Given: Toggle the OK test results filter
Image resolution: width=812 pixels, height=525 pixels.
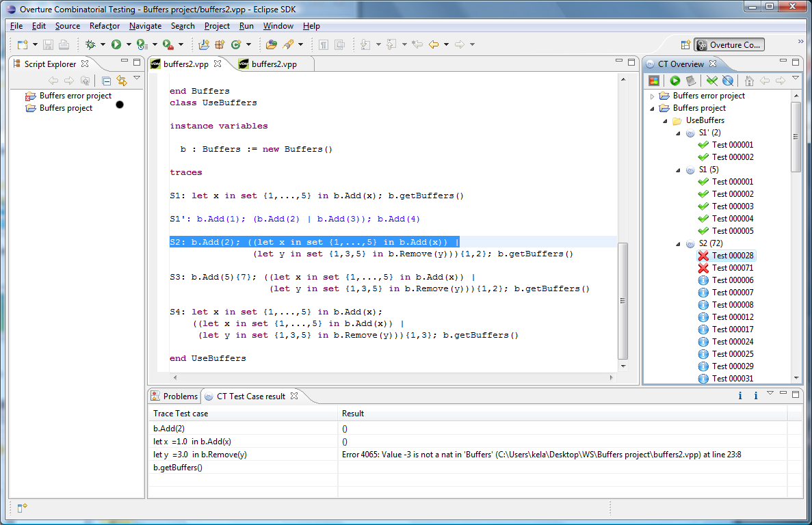Looking at the screenshot, I should pyautogui.click(x=712, y=81).
